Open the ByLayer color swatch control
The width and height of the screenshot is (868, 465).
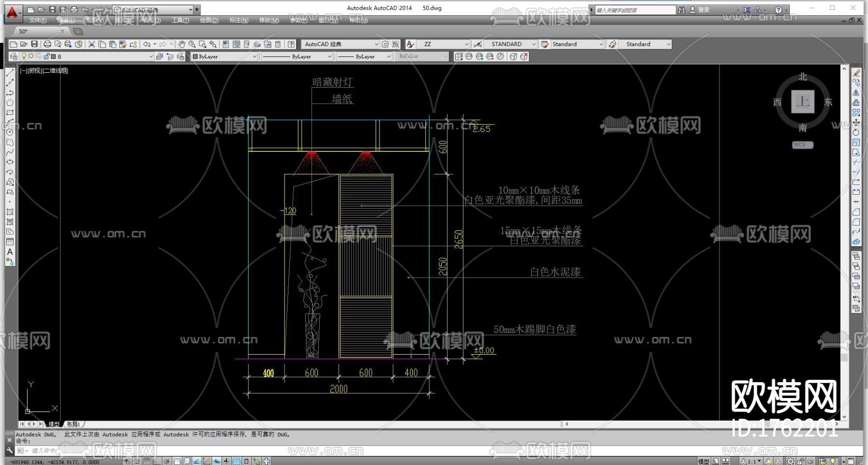point(225,56)
